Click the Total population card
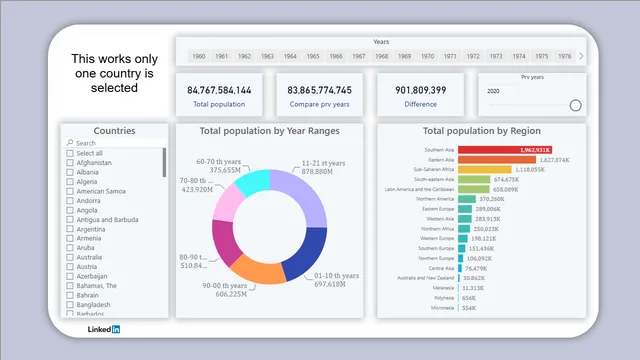 (219, 95)
